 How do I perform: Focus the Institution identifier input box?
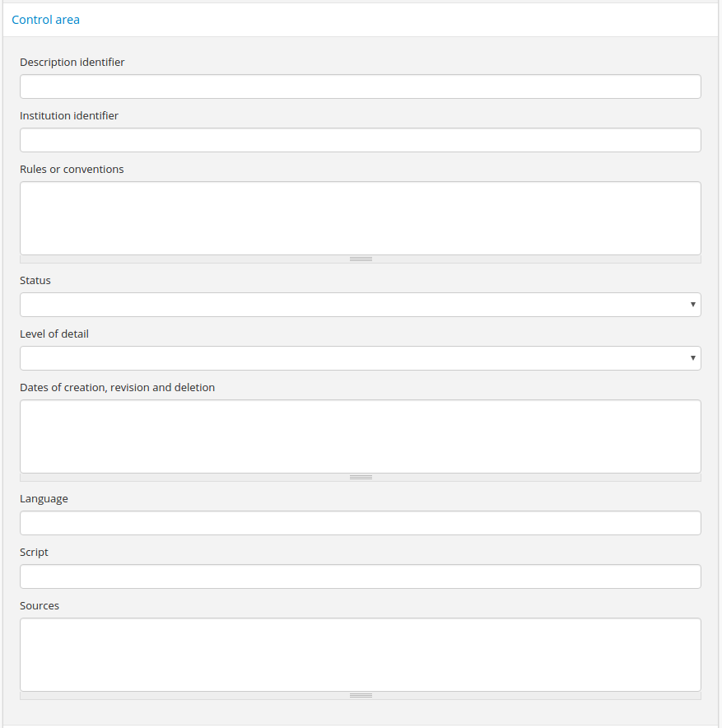(360, 140)
